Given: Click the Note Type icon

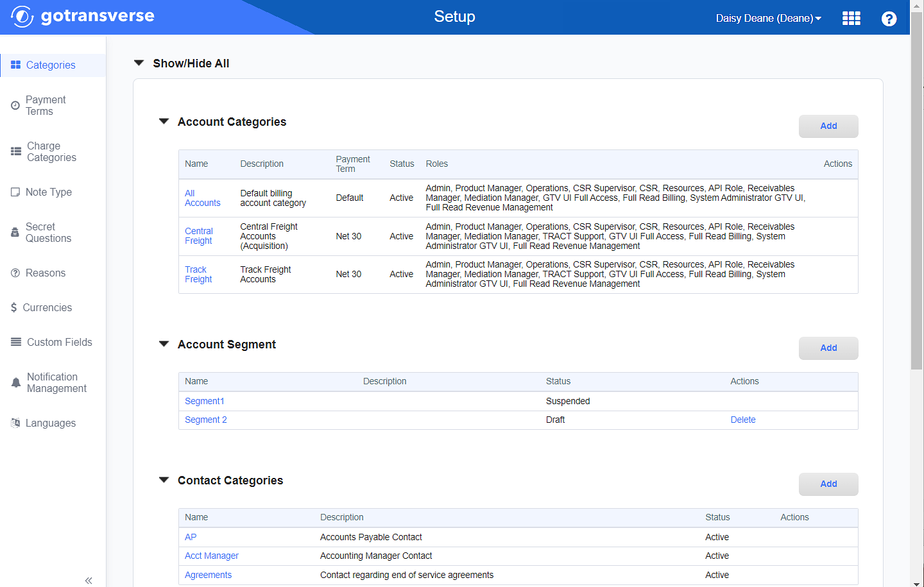Looking at the screenshot, I should click(15, 192).
